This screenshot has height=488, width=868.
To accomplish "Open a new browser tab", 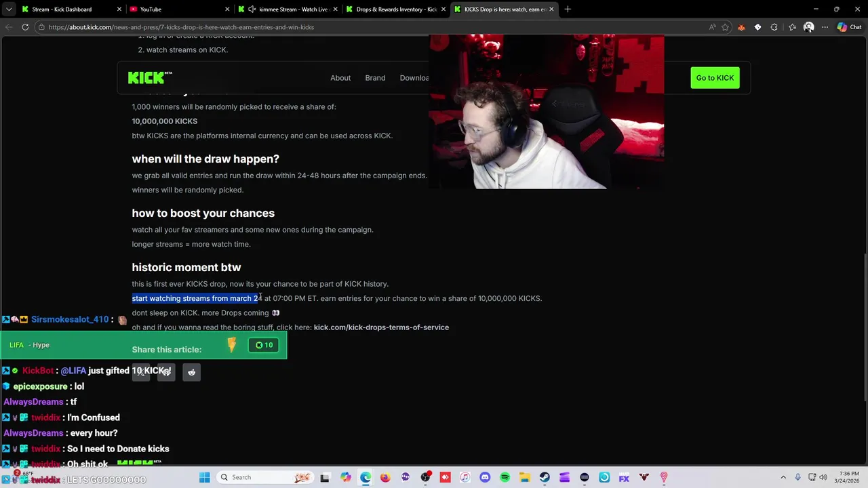I will 568,9.
